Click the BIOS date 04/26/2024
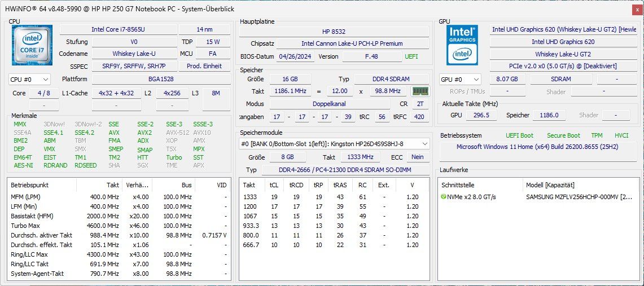Viewport: 644px width, 286px height. pos(295,56)
